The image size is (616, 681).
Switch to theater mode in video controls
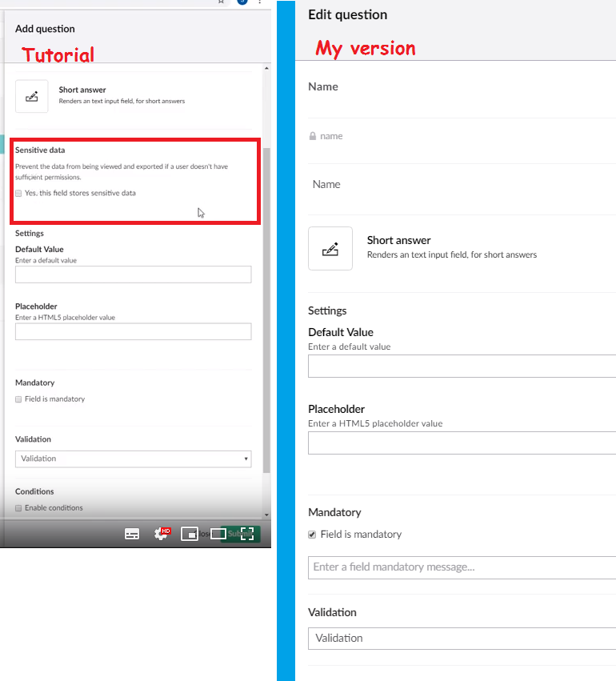pyautogui.click(x=218, y=534)
